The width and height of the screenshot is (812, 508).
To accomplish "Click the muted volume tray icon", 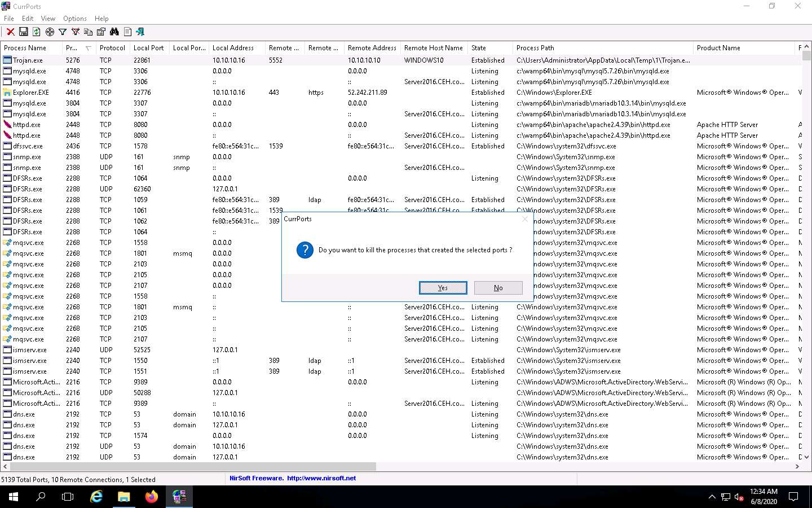I will 739,497.
